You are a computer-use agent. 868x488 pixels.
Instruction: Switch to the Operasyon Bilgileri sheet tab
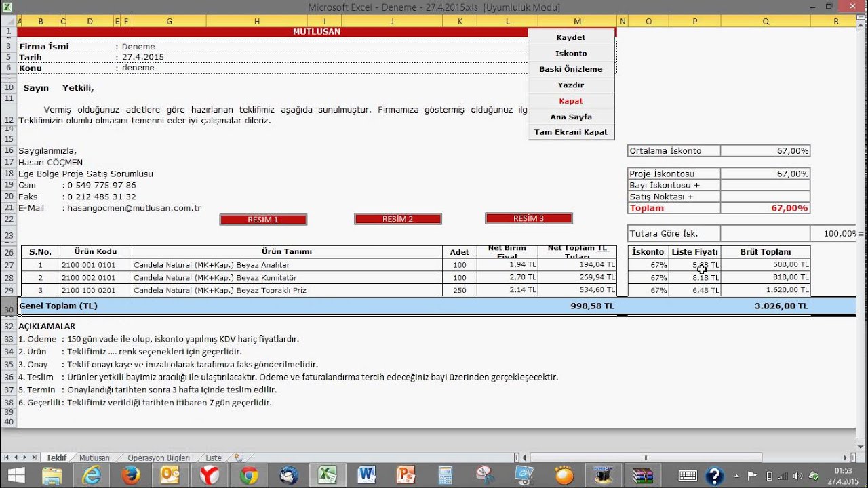(159, 457)
